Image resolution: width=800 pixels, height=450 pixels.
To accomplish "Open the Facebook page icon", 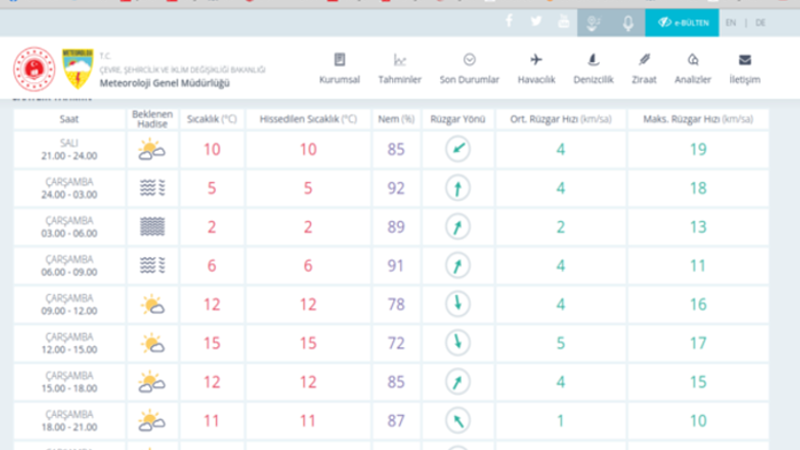I will coord(509,22).
